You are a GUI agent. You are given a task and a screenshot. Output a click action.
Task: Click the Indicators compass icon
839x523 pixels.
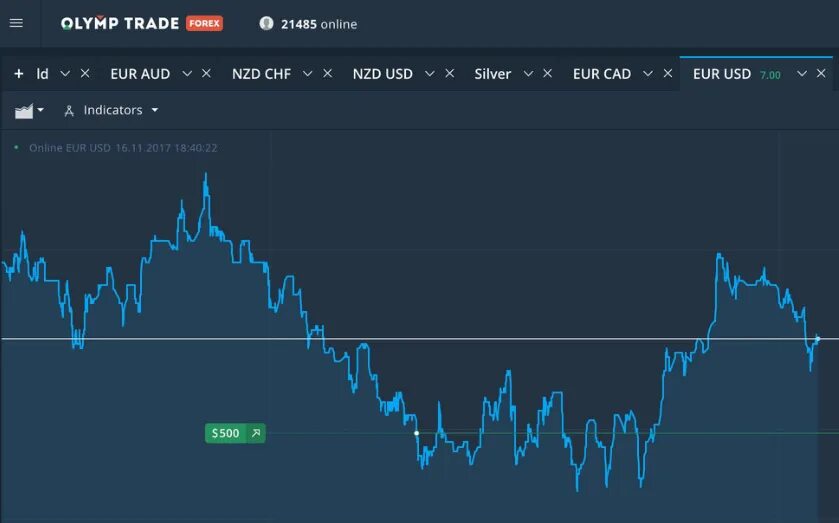click(68, 111)
